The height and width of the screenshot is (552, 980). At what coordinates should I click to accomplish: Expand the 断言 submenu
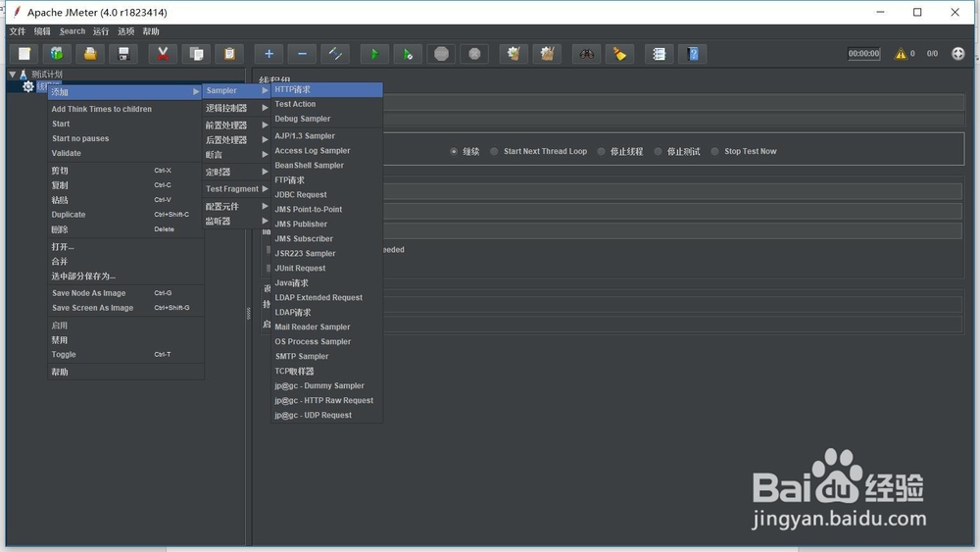[x=237, y=154]
